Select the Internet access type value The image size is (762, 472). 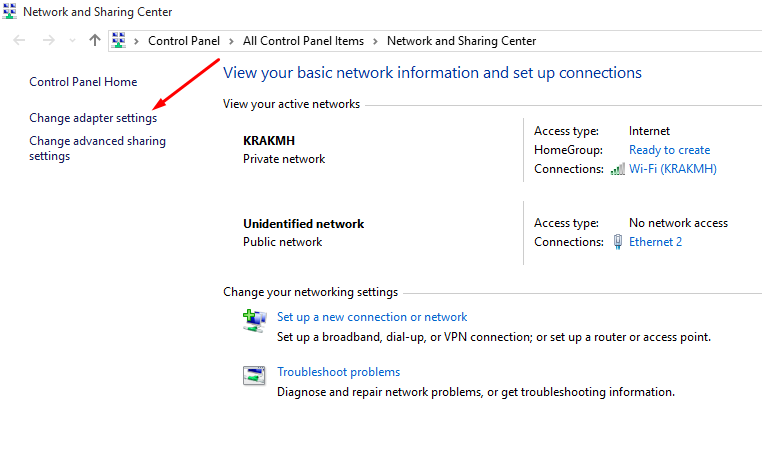tap(649, 131)
